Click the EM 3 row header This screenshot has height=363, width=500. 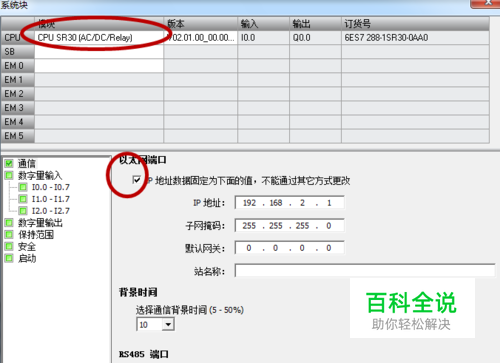point(18,108)
